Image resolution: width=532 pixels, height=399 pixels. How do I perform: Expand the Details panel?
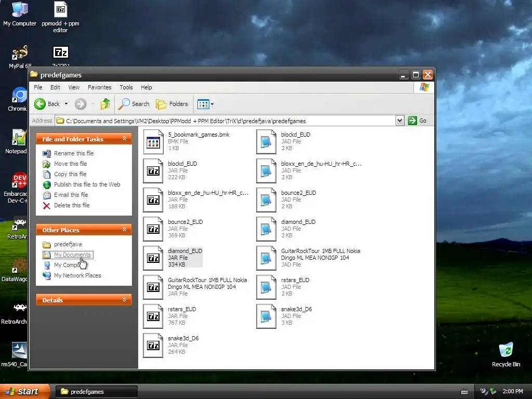125,300
